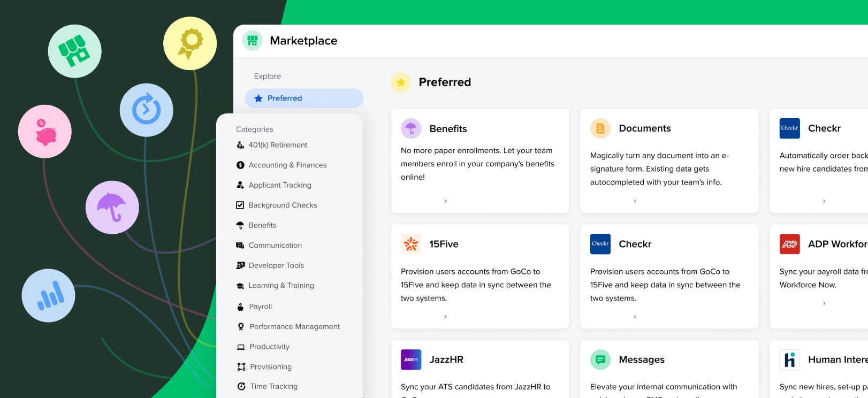Click the blue refresh clock bubble
The width and height of the screenshot is (868, 398).
[x=147, y=110]
